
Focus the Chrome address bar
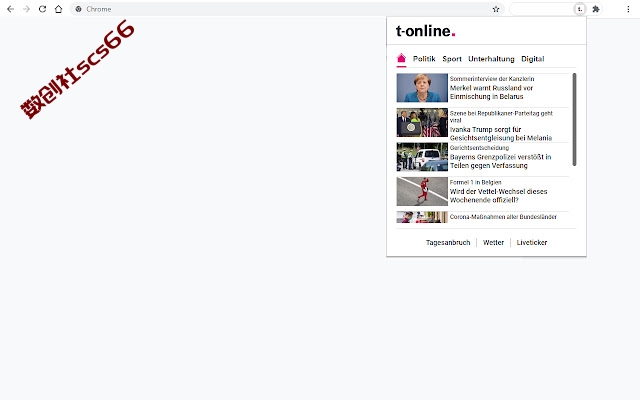tap(287, 9)
